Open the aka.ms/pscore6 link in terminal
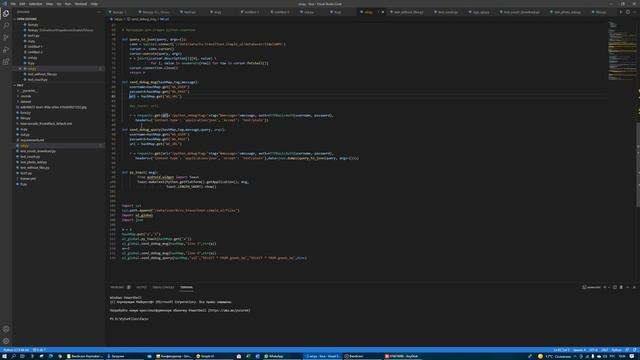 pyautogui.click(x=229, y=311)
